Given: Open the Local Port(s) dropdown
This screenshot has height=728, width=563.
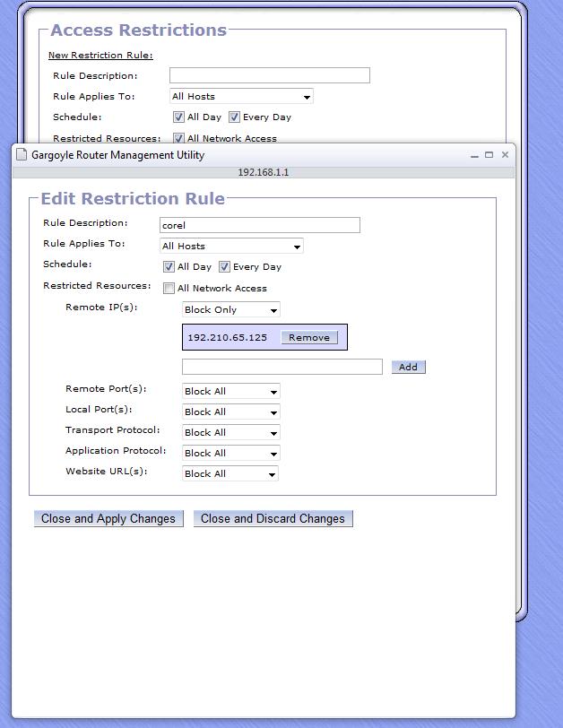Looking at the screenshot, I should (230, 412).
